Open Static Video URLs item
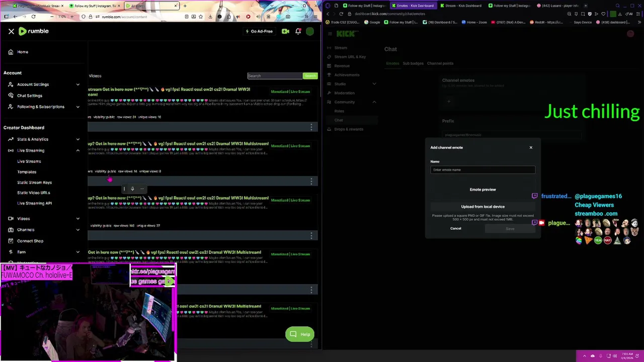The image size is (644, 362). pos(34,193)
